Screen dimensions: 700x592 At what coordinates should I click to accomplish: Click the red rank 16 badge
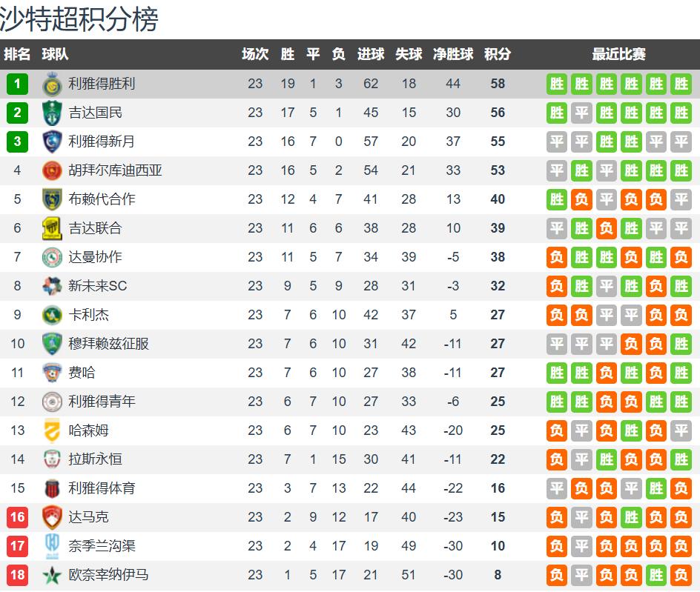click(x=17, y=517)
